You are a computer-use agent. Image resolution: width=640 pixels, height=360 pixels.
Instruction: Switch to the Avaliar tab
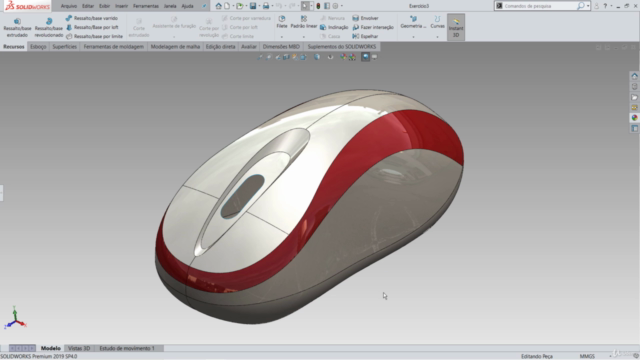click(x=249, y=47)
